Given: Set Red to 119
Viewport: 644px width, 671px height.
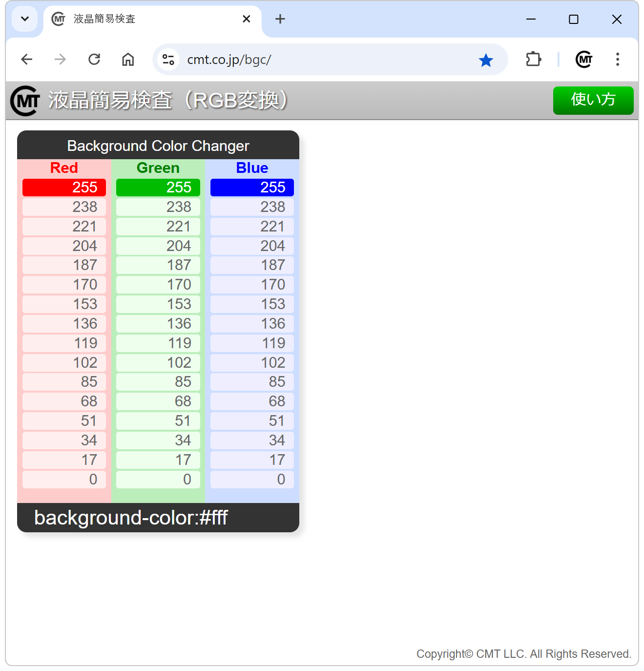Looking at the screenshot, I should [x=64, y=343].
